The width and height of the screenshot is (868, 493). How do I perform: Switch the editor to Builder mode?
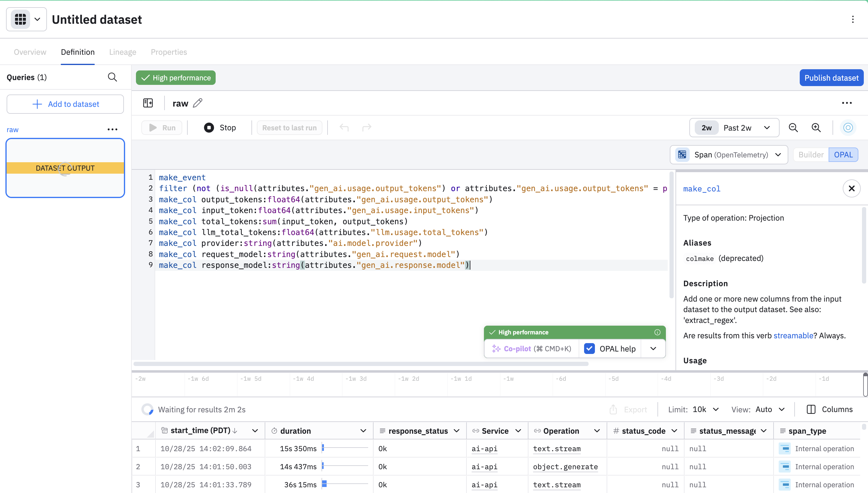tap(811, 154)
